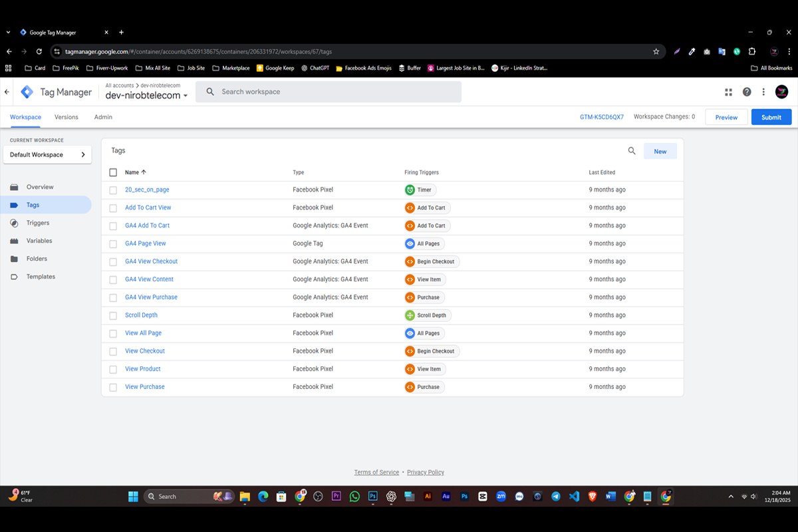Click the help question mark icon
This screenshot has height=532, width=798.
pyautogui.click(x=747, y=92)
